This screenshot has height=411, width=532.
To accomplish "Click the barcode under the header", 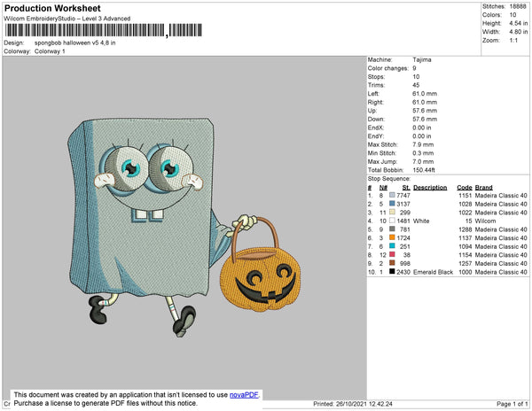I will tap(104, 30).
